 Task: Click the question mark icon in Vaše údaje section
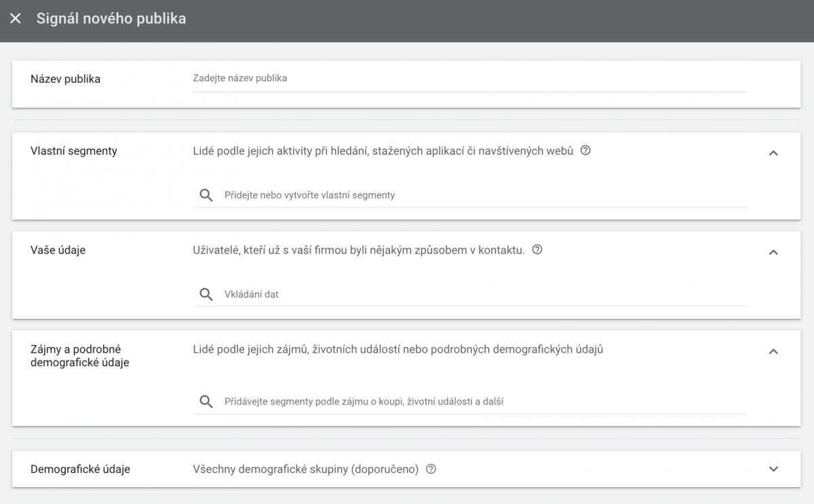[x=537, y=250]
